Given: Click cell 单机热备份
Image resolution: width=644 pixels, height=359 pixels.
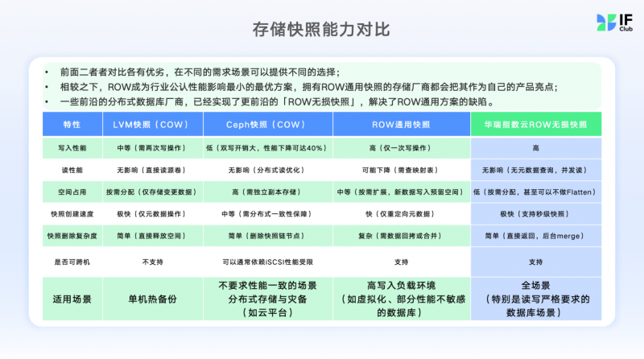Looking at the screenshot, I should coord(153,299).
